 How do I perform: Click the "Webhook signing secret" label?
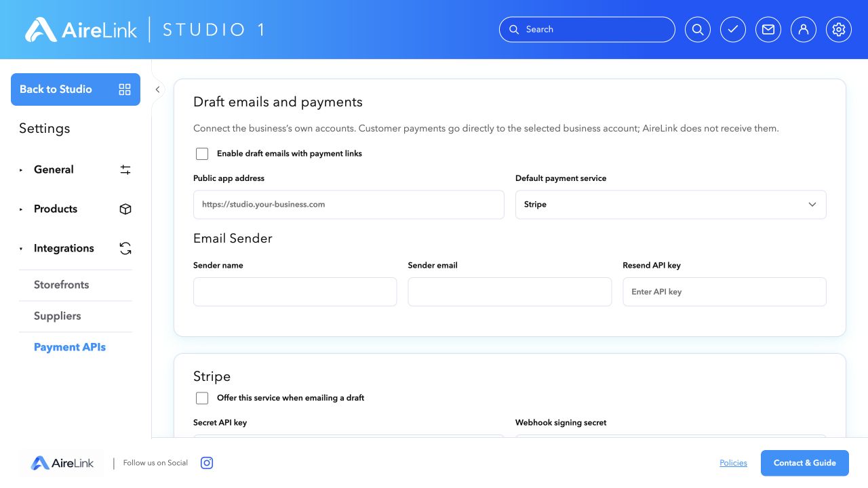tap(561, 423)
